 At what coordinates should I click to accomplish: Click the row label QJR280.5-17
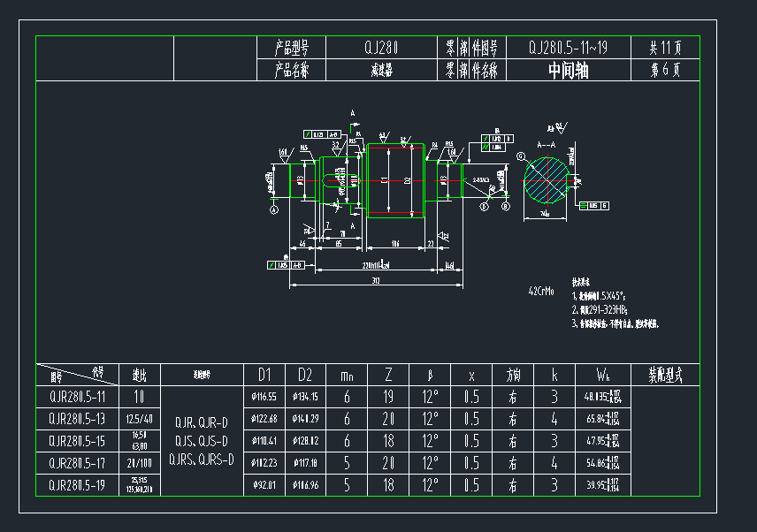[77, 463]
